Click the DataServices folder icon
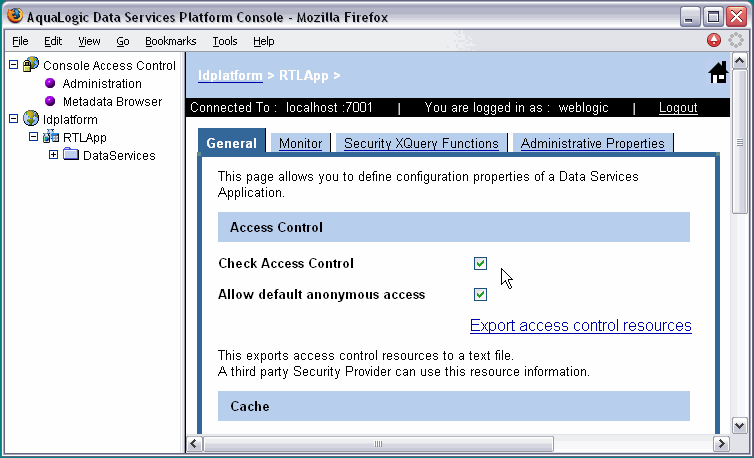 click(x=71, y=154)
